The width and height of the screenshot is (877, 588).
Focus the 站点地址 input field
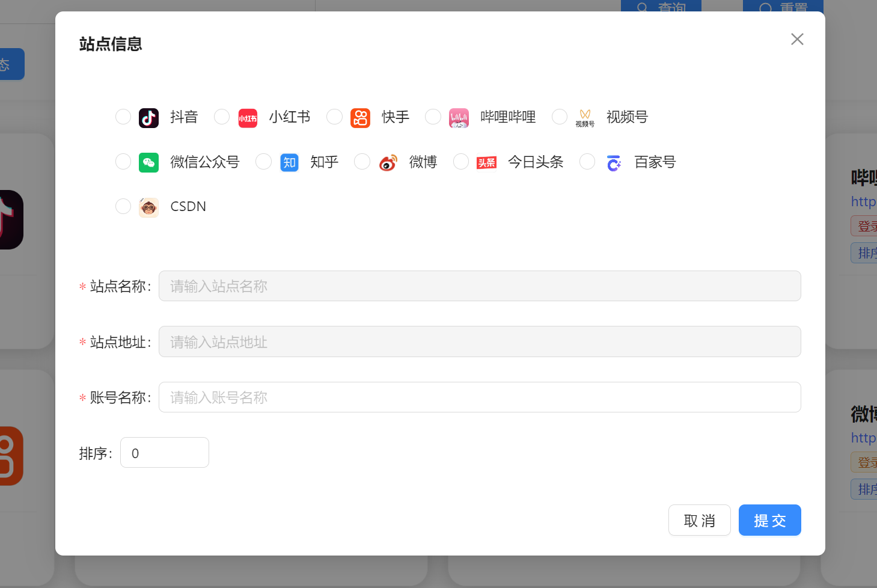480,341
